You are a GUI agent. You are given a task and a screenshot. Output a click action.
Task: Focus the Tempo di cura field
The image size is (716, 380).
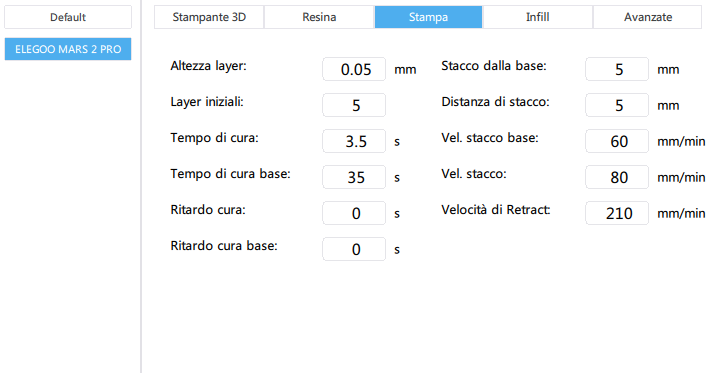354,141
